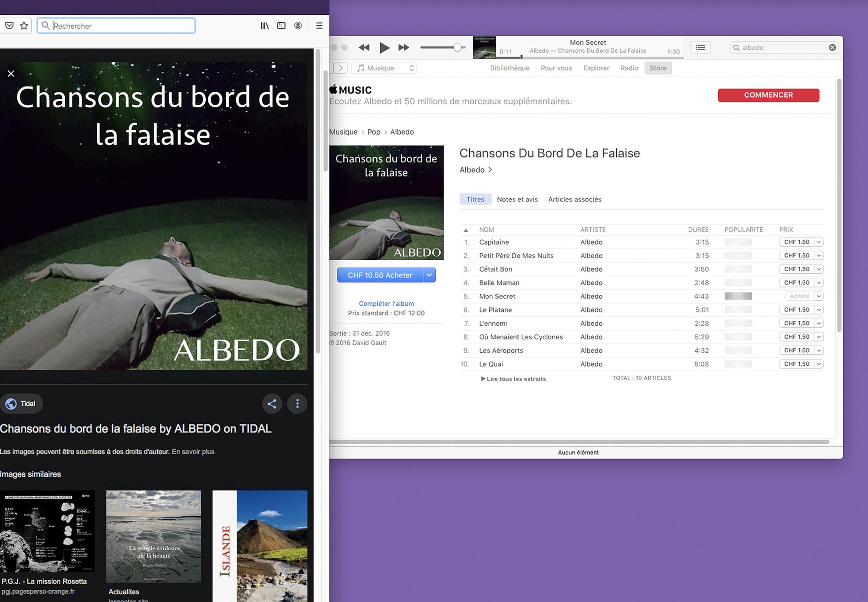Show Firefox library icon

(x=264, y=26)
